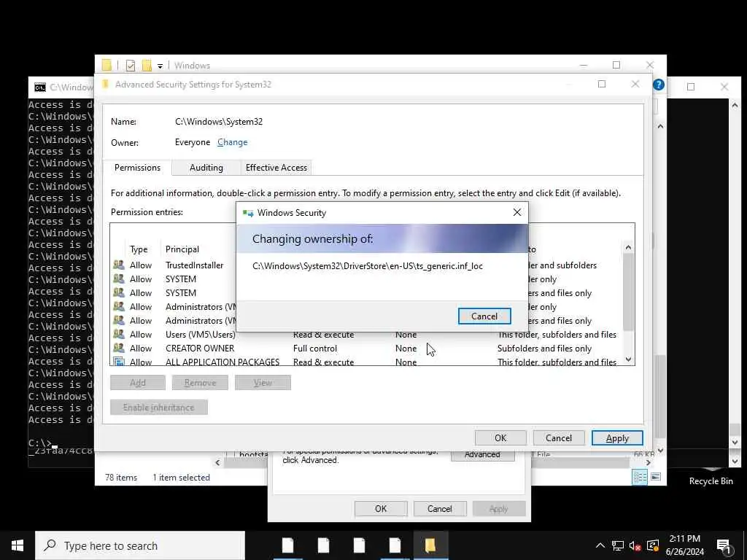Click OK in Advanced Security Settings
The height and width of the screenshot is (560, 747).
[500, 438]
